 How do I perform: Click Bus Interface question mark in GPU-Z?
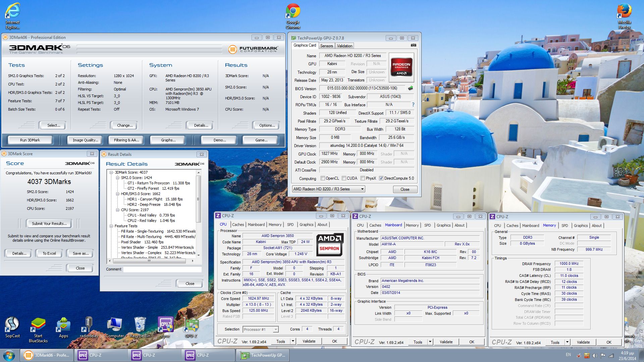413,105
